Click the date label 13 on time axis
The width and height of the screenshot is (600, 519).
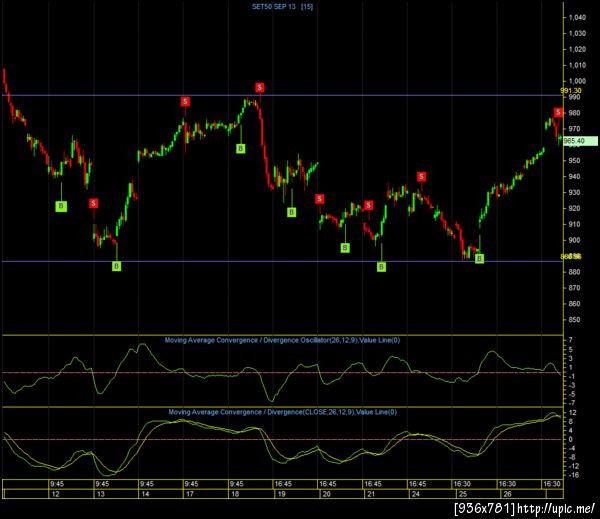click(x=101, y=494)
